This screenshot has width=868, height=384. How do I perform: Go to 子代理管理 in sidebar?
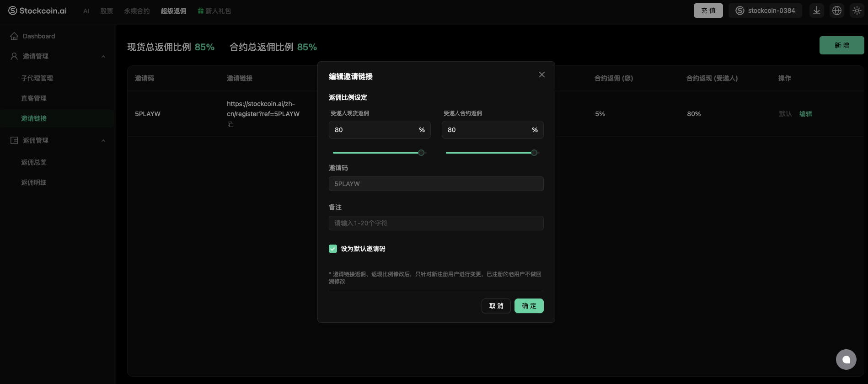(37, 78)
